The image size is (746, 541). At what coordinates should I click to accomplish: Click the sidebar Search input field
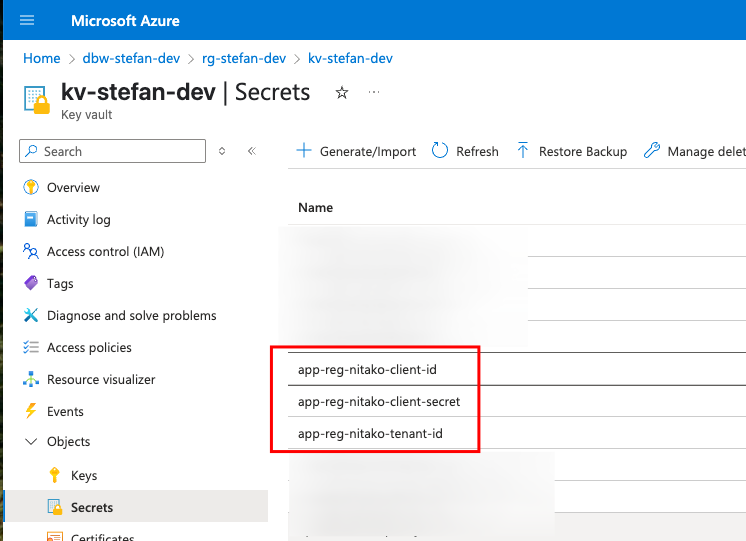click(120, 151)
